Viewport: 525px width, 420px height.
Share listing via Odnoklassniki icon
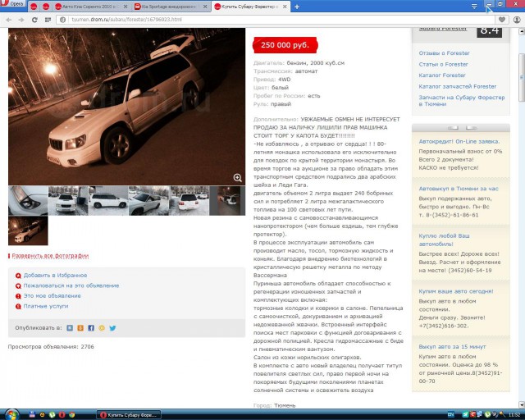coord(80,327)
